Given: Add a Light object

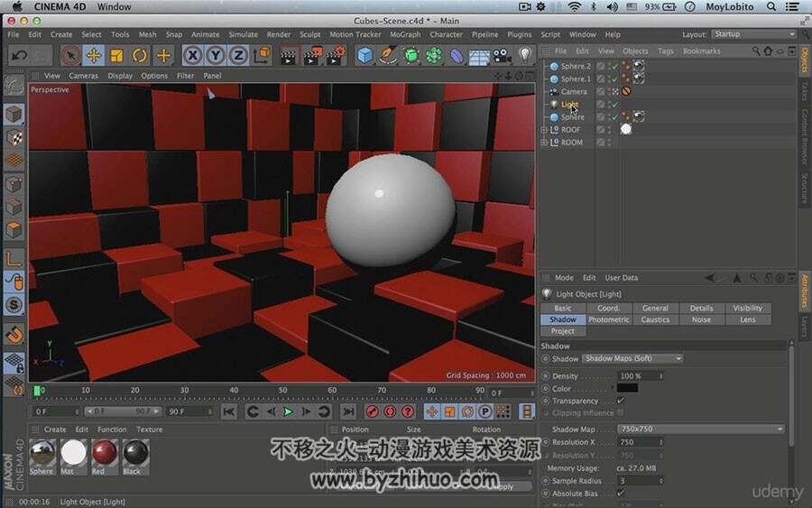Looking at the screenshot, I should click(x=525, y=54).
